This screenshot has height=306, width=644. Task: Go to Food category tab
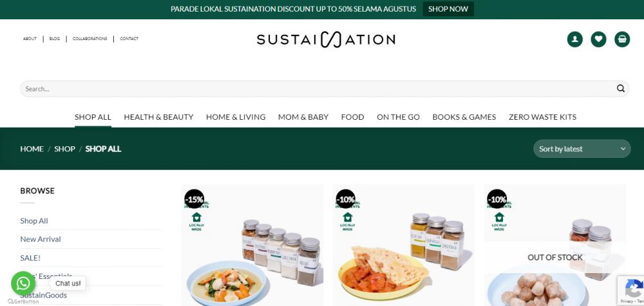tap(352, 117)
